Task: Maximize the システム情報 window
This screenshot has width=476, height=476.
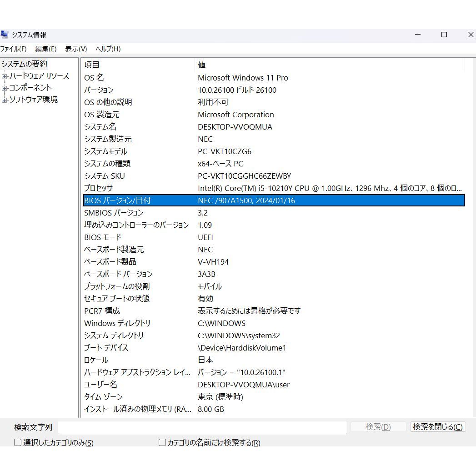Action: [x=444, y=35]
